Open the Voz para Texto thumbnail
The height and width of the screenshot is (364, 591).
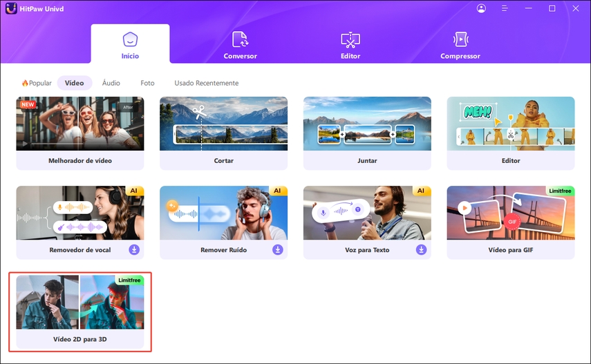click(x=367, y=213)
